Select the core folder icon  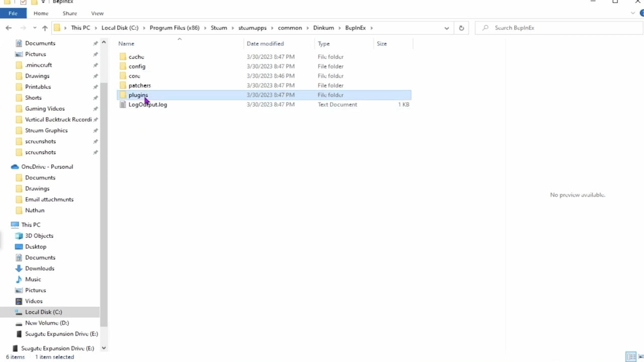click(x=123, y=76)
